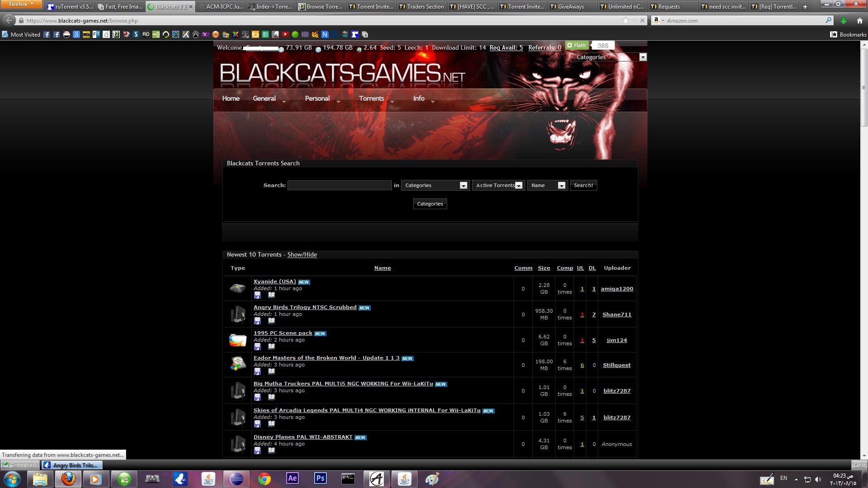Clear the downloads bar with Clear button
The width and height of the screenshot is (868, 488).
(x=859, y=465)
